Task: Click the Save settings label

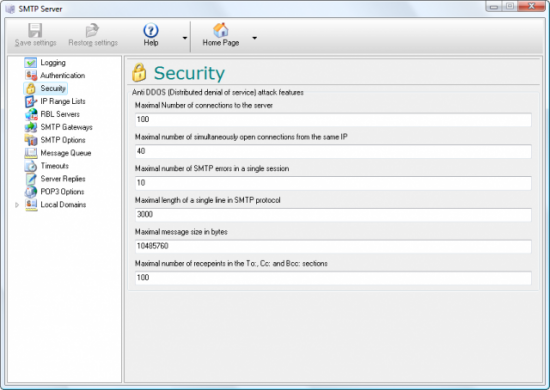Action: click(35, 43)
